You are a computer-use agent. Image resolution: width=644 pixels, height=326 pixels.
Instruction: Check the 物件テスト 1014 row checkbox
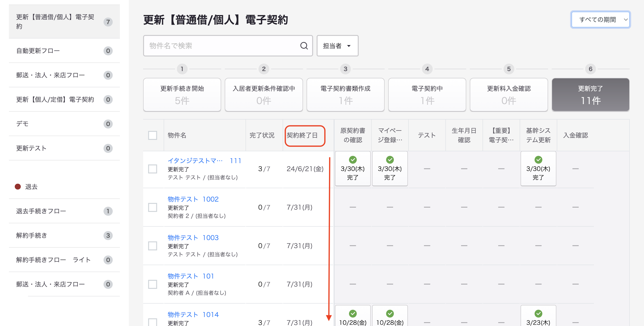(152, 322)
